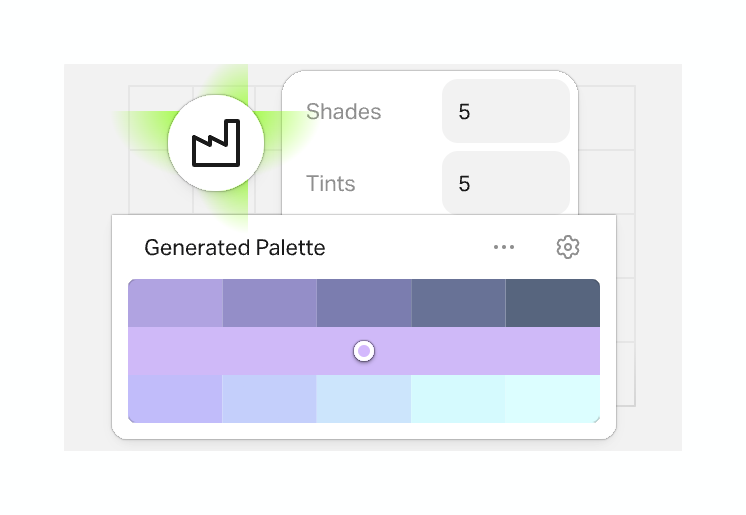Click the Tints label

pos(330,183)
